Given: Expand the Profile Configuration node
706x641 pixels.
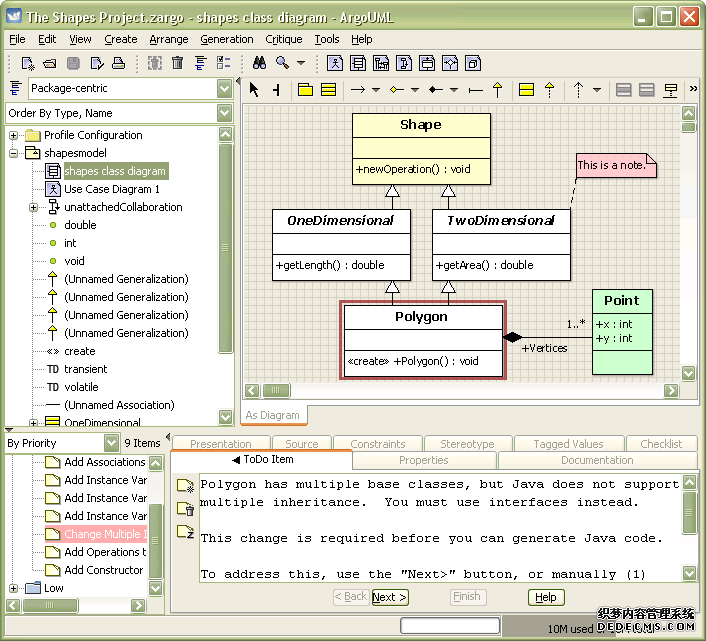Looking at the screenshot, I should pos(14,135).
